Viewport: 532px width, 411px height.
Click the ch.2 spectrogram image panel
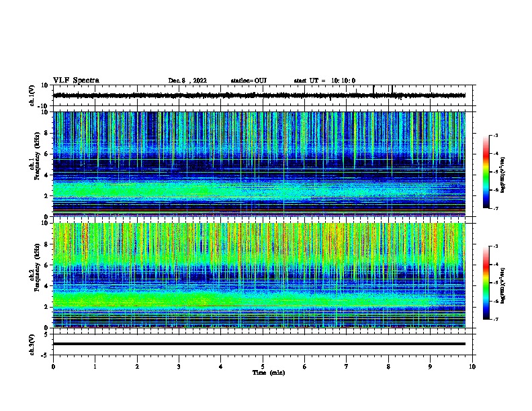259,275
